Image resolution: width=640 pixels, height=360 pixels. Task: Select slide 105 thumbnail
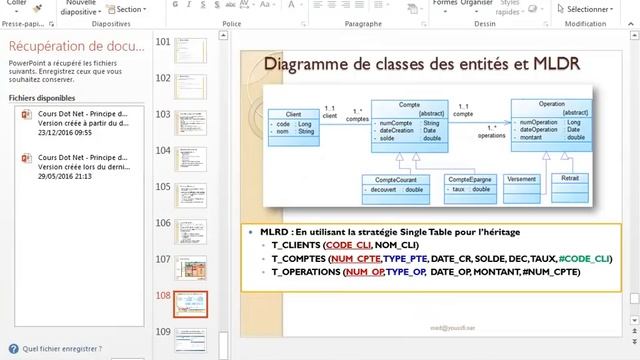pyautogui.click(x=191, y=196)
